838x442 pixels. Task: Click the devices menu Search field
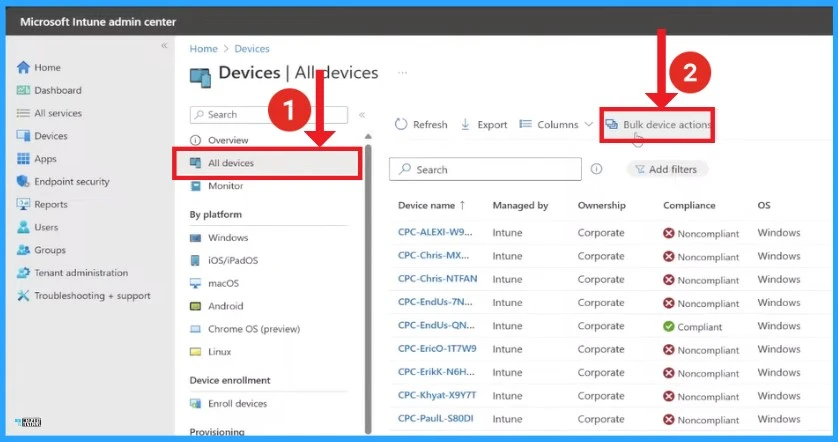coord(268,115)
